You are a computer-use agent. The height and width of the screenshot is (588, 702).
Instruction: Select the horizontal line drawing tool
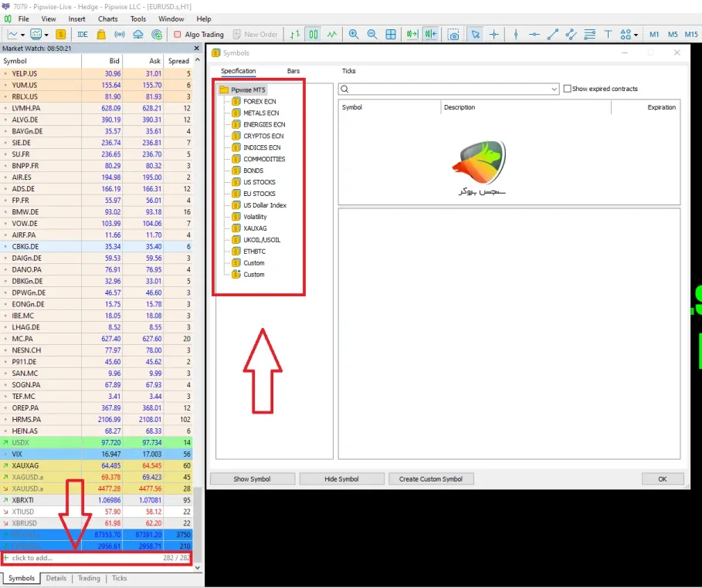tap(534, 35)
